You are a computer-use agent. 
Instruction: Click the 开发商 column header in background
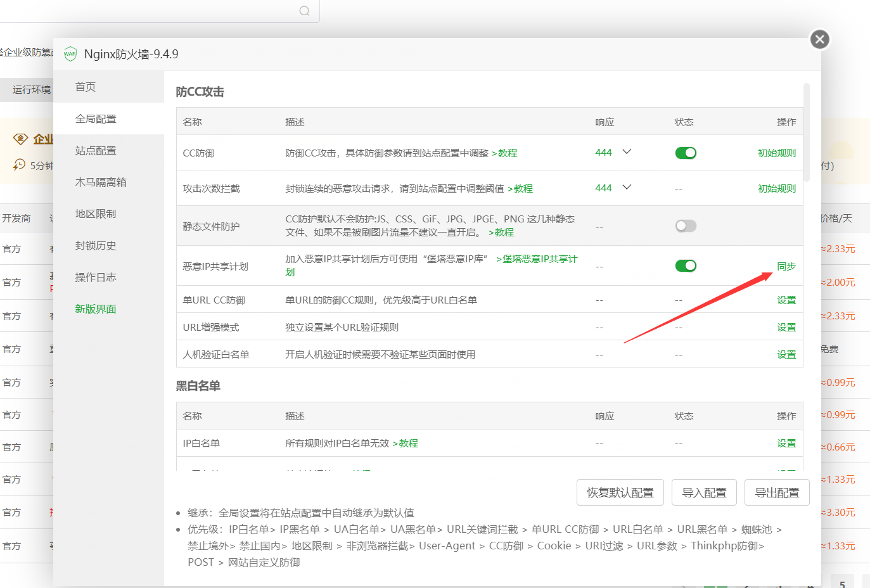coord(16,218)
